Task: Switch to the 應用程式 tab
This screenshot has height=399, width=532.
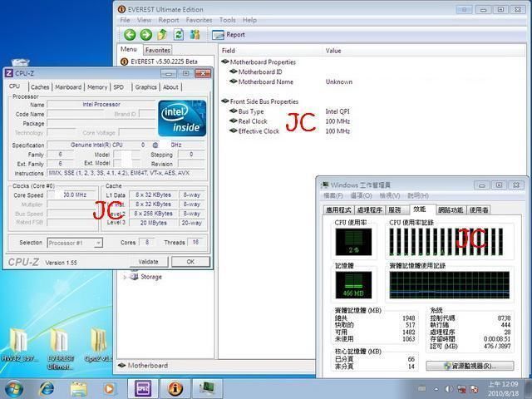Action: [x=338, y=210]
